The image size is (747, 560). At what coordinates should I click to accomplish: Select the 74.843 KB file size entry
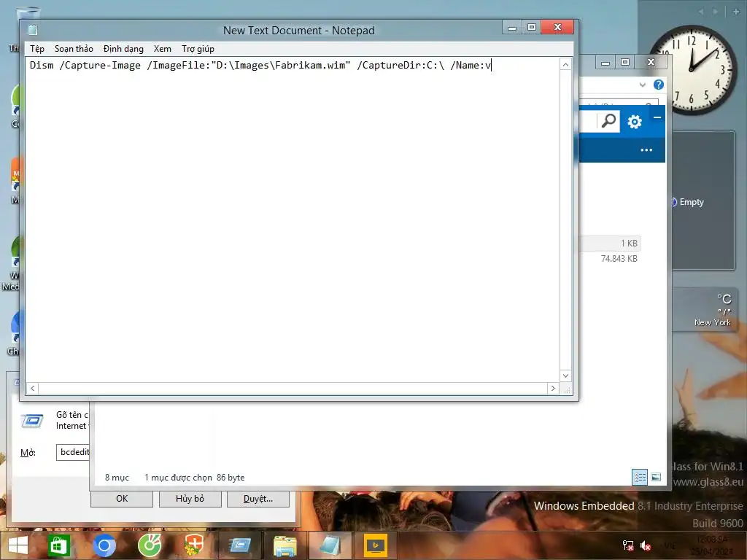[619, 259]
